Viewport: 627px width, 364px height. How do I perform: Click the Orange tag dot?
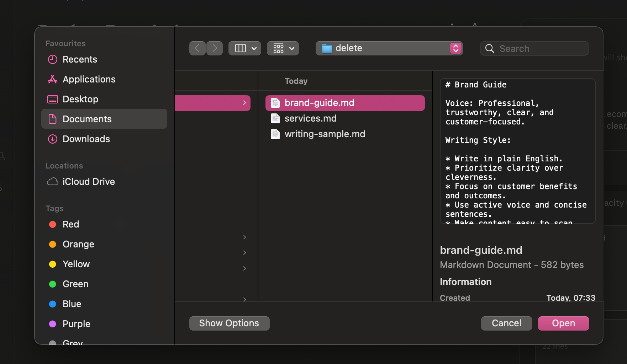coord(53,244)
